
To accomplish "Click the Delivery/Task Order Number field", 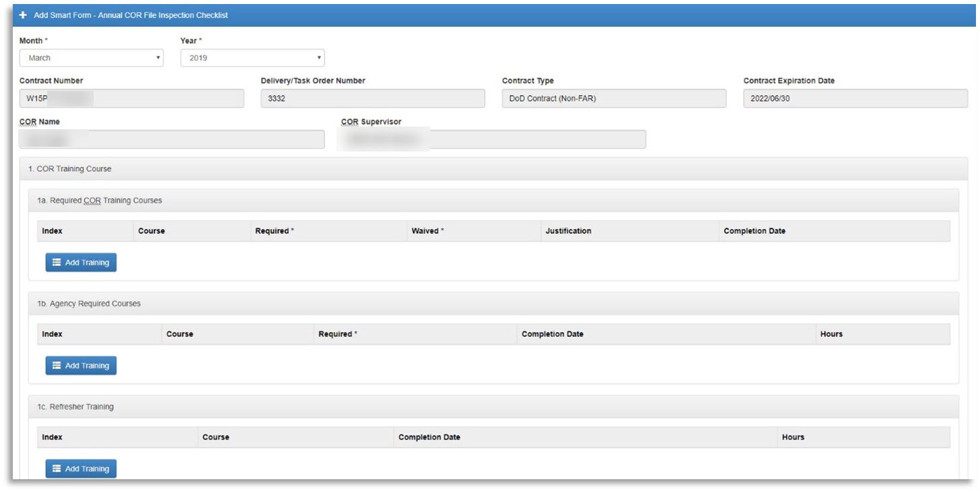I will click(372, 98).
